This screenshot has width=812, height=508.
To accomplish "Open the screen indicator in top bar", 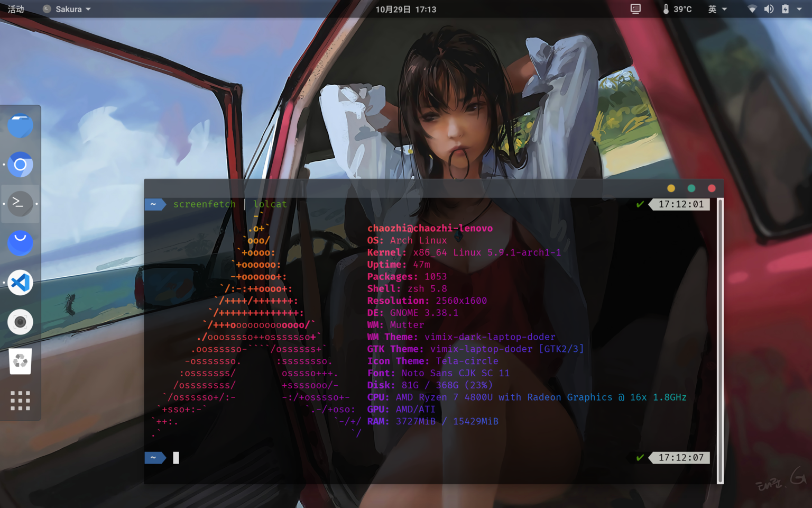I will coord(635,9).
